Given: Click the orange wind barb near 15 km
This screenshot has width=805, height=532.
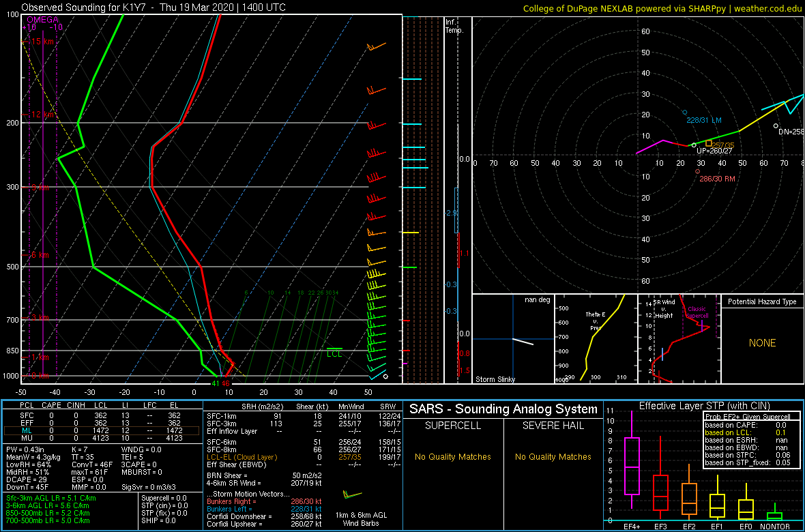Looking at the screenshot, I should click(x=376, y=47).
